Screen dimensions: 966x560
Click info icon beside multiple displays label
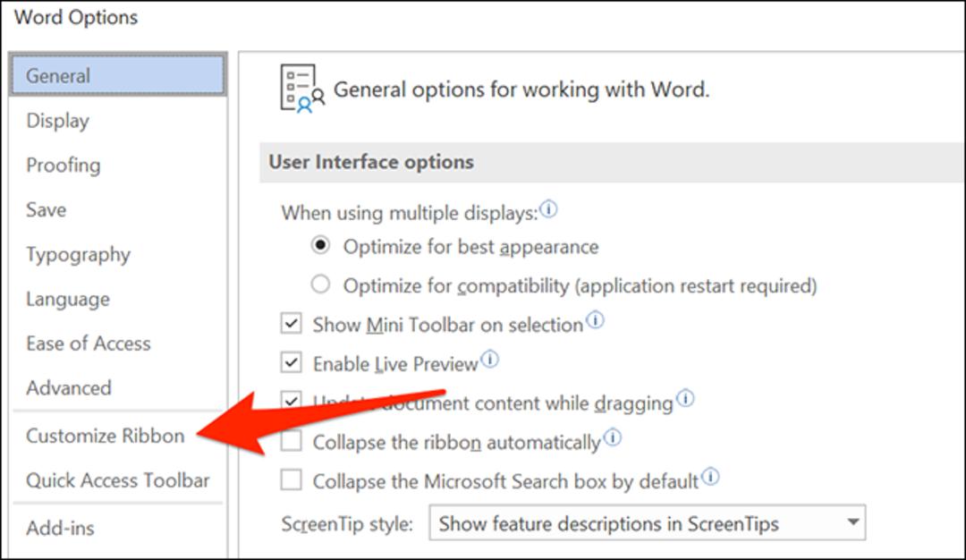pyautogui.click(x=548, y=209)
